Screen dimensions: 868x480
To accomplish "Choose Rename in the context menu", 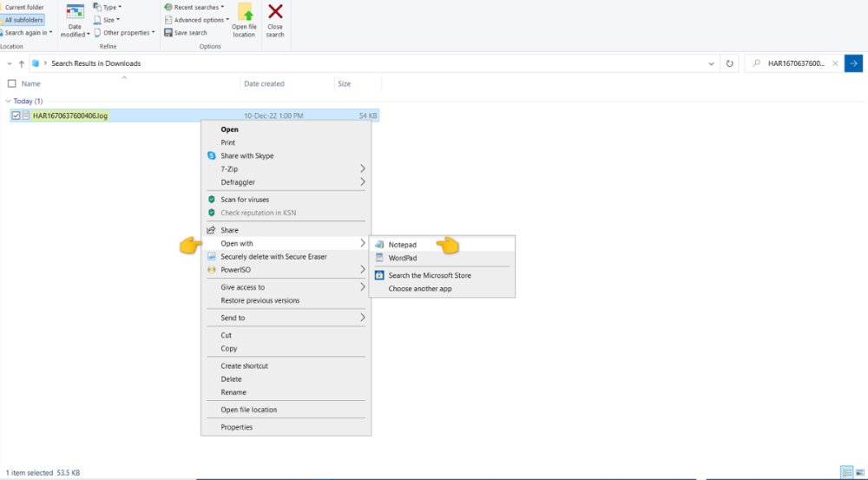I will [233, 392].
